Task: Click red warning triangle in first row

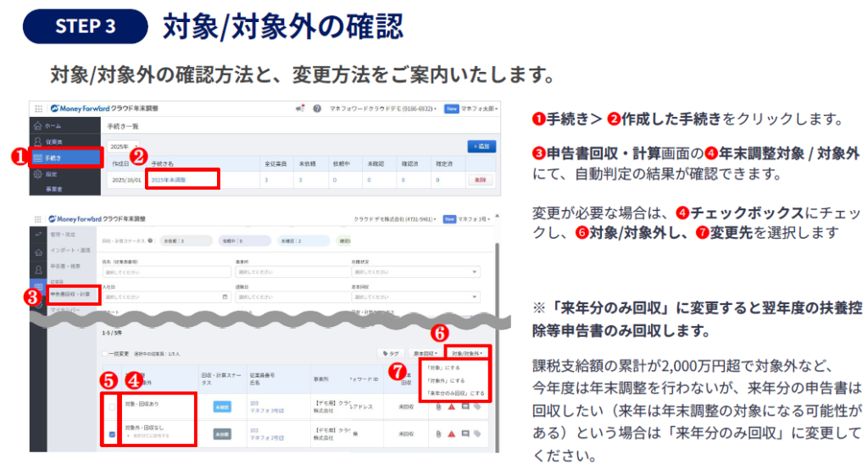Action: tap(452, 408)
